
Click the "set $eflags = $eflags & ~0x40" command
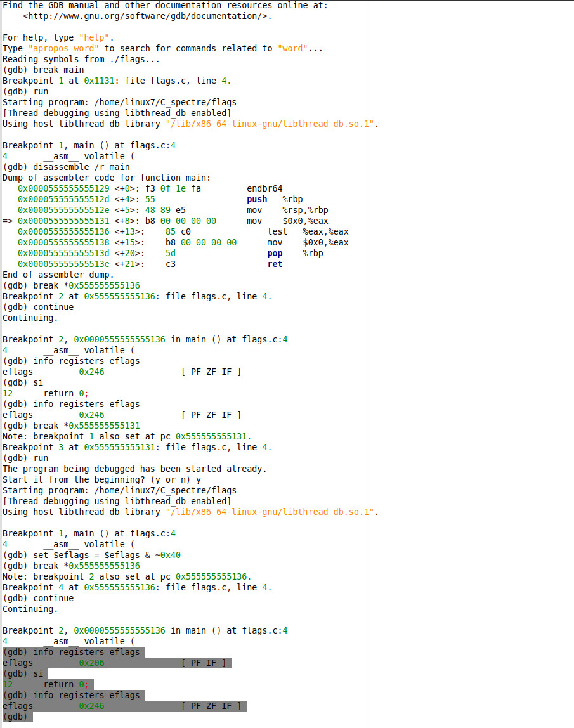click(x=107, y=556)
